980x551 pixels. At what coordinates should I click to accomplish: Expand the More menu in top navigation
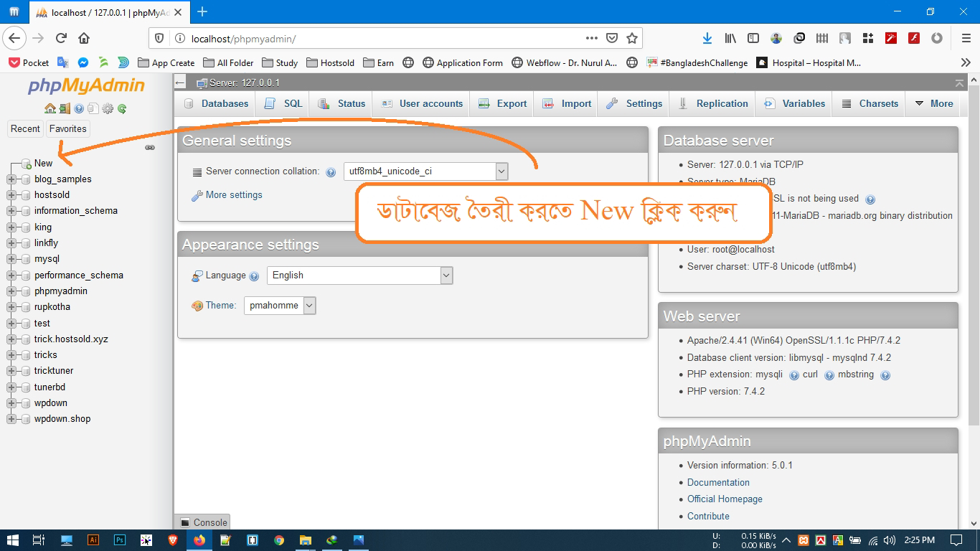coord(933,103)
